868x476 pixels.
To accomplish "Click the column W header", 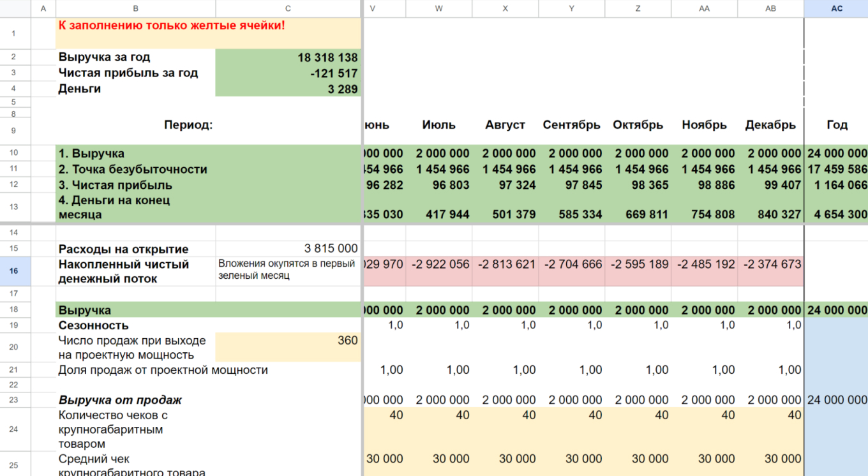I will pos(439,8).
